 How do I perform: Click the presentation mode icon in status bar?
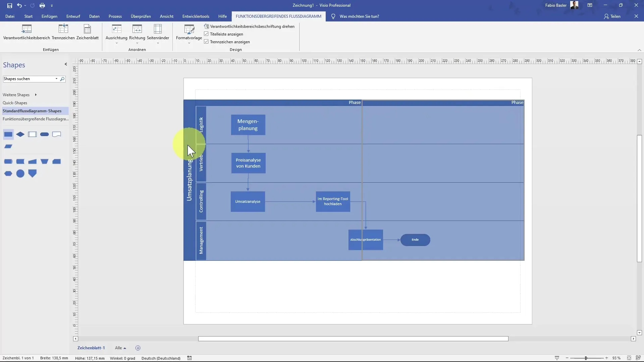tap(557, 358)
